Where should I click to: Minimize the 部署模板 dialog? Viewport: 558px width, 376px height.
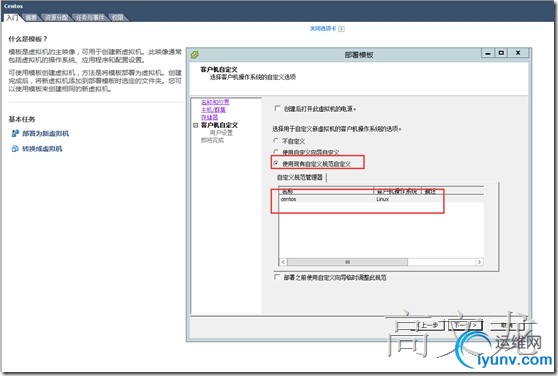[488, 53]
